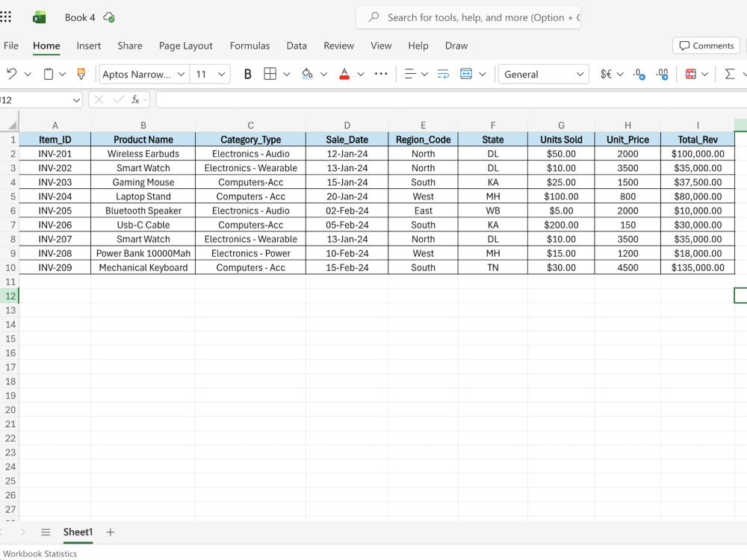747x560 pixels.
Task: Click the AutoSum sigma icon
Action: pos(729,74)
